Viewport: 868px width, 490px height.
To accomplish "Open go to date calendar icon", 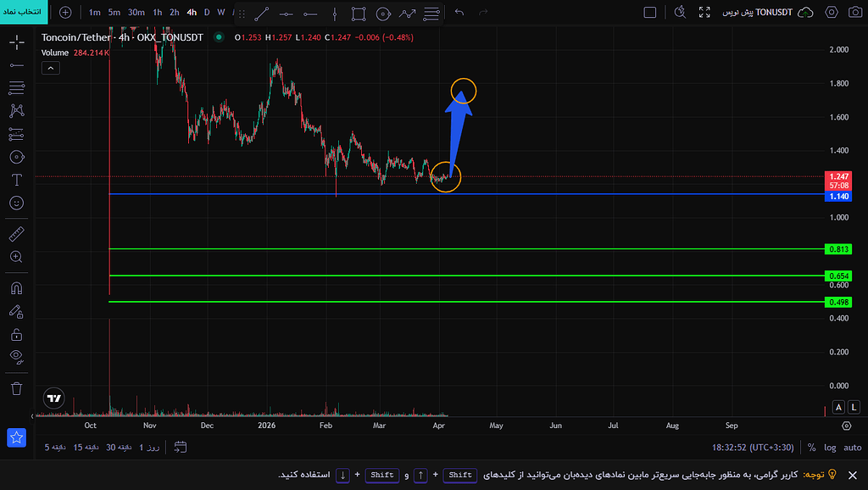I will pyautogui.click(x=181, y=447).
